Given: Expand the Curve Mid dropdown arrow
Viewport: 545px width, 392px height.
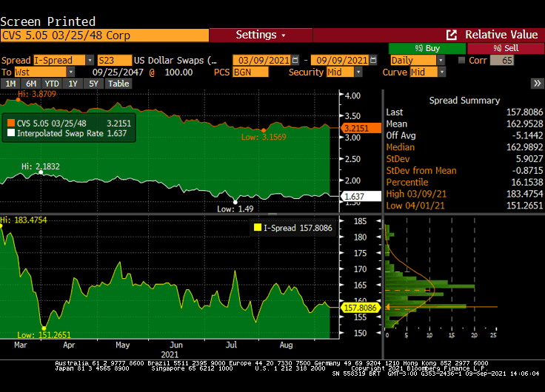Looking at the screenshot, I should pyautogui.click(x=442, y=72).
